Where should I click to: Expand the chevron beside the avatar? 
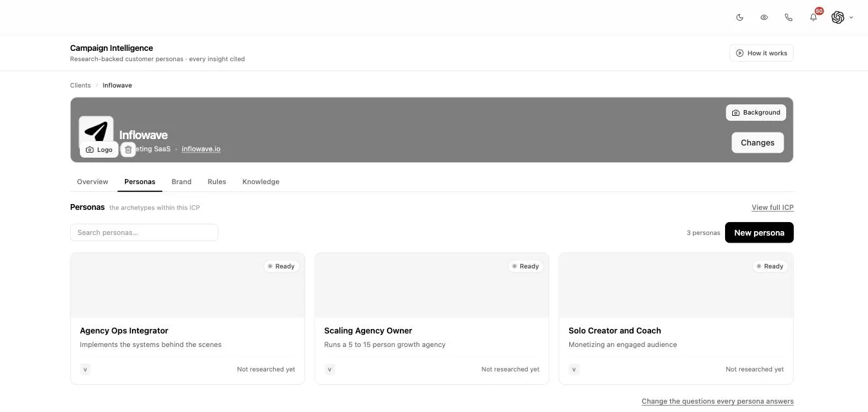pos(851,18)
